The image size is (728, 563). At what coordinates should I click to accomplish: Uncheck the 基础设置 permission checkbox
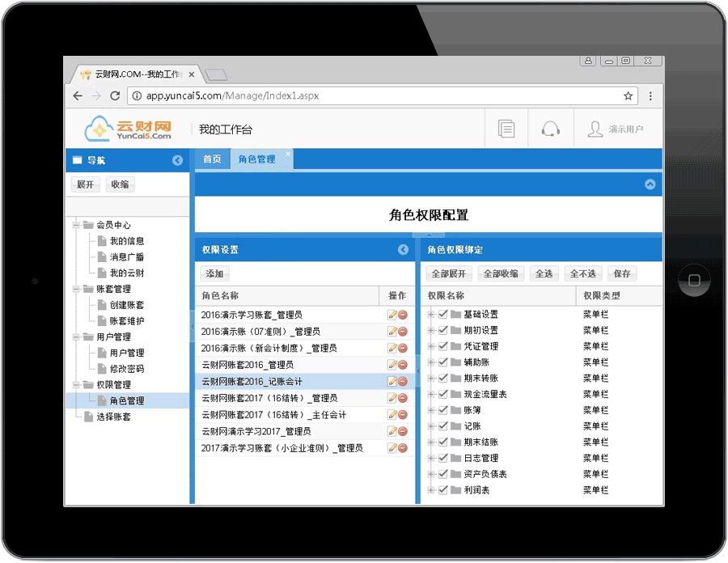click(x=443, y=314)
